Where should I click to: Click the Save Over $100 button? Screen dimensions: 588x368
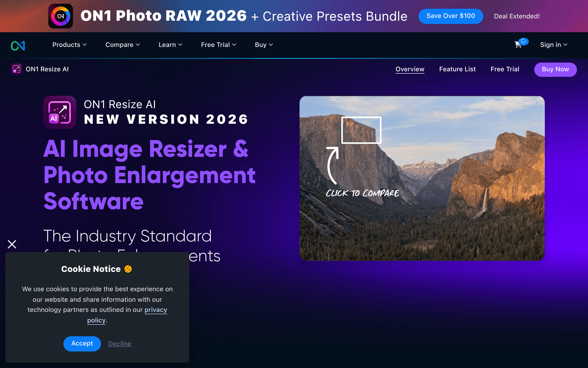[x=451, y=16]
